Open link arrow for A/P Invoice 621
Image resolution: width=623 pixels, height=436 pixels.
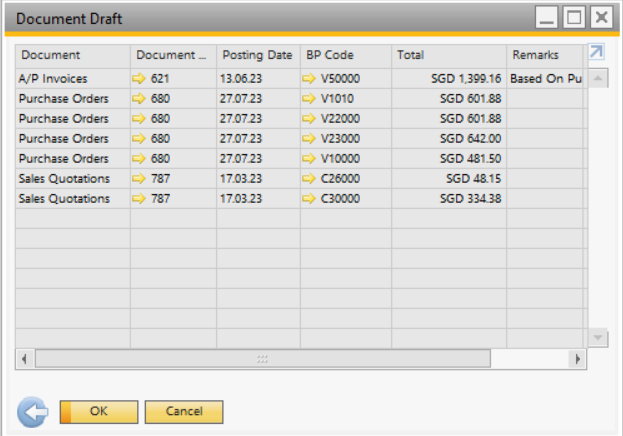point(139,79)
